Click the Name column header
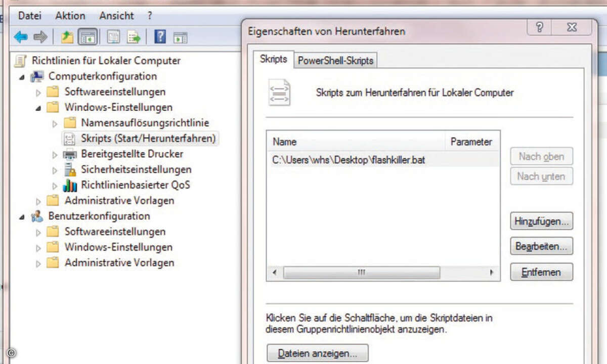The height and width of the screenshot is (364, 607). 356,142
